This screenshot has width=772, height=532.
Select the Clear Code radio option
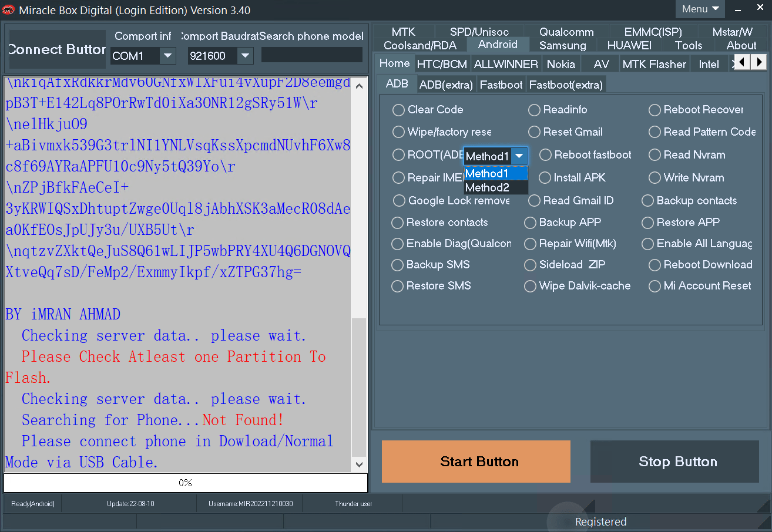pos(399,110)
